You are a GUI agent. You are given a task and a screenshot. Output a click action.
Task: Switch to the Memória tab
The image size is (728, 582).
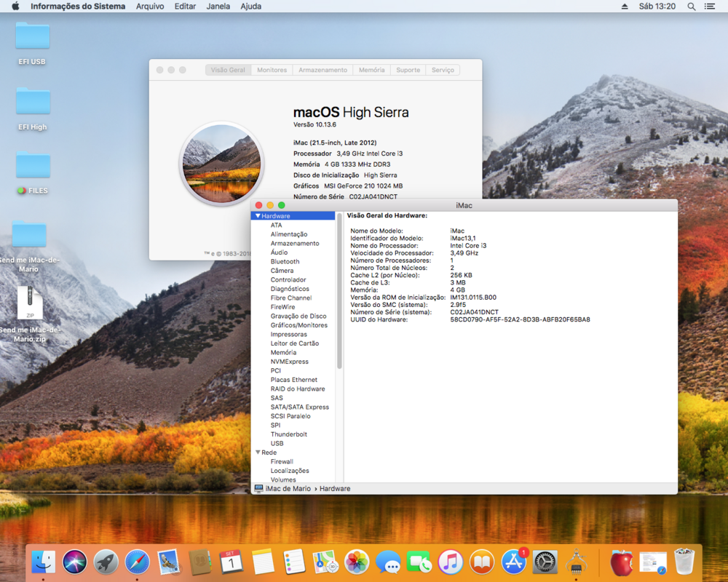tap(371, 70)
